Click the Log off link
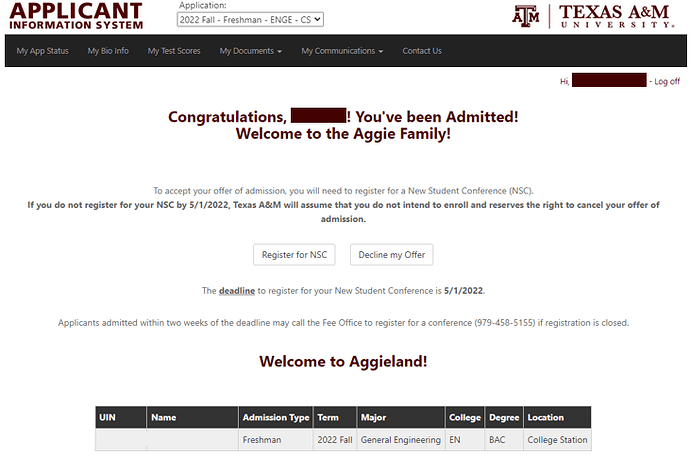 click(x=667, y=81)
